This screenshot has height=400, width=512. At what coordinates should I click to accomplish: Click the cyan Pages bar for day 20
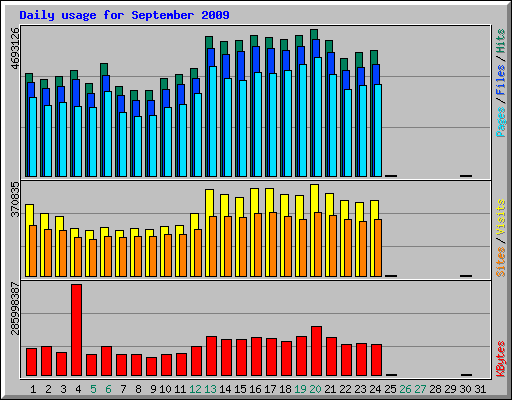(318, 117)
